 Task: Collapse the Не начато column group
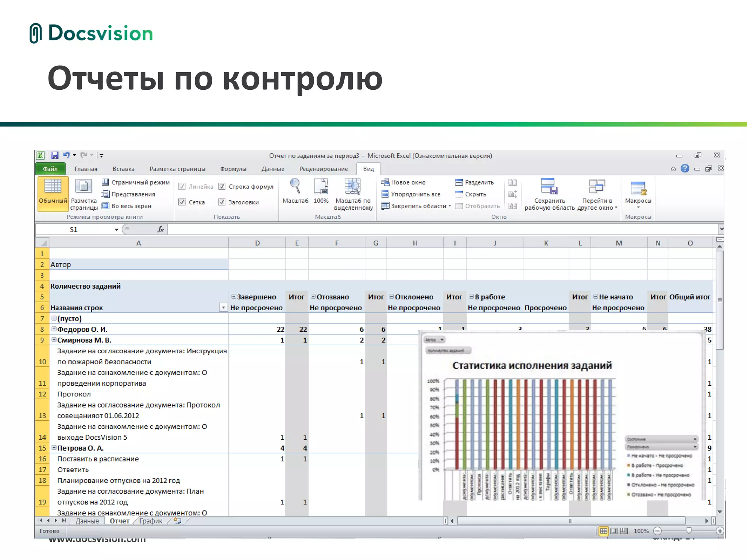596,296
